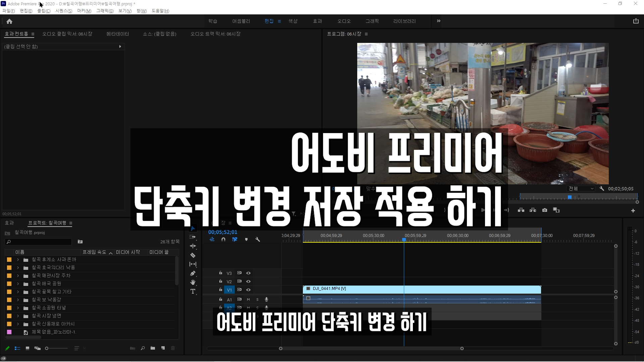Screen dimensions: 644x362
Task: Select the Razor tool in toolbar
Action: point(193,255)
